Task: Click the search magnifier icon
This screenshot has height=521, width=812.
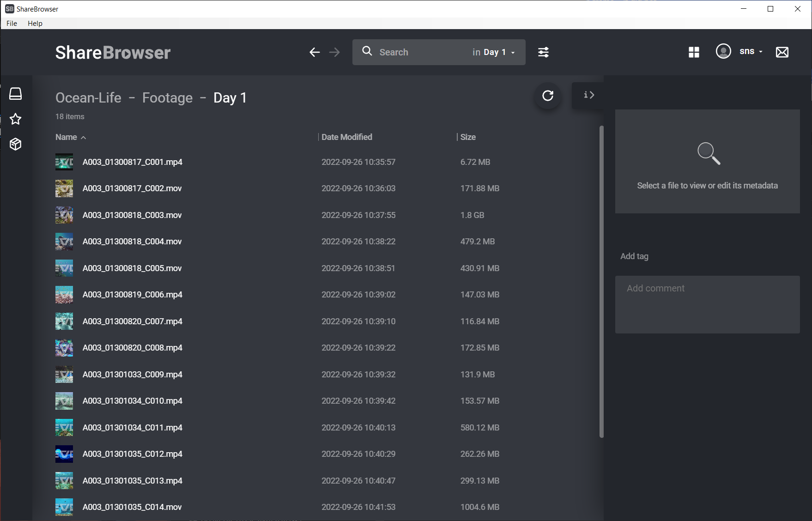Action: [x=367, y=51]
